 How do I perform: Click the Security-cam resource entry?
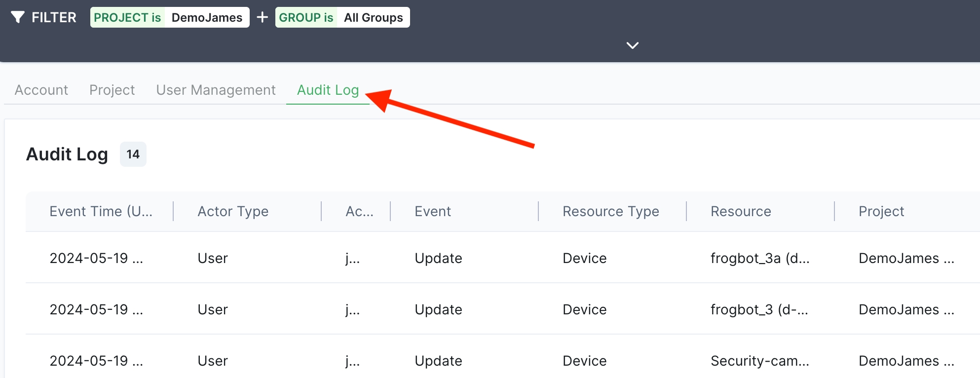(x=759, y=361)
